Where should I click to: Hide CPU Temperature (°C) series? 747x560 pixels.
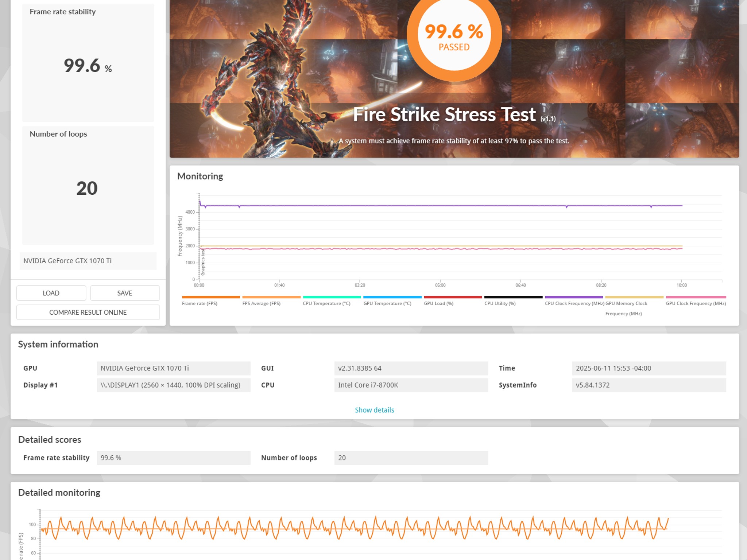pos(326,303)
